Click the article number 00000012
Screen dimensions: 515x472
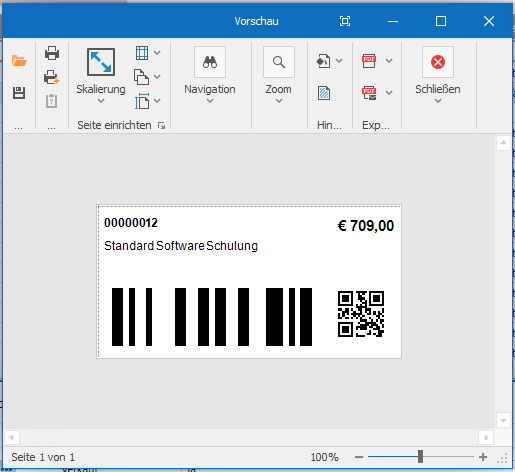(131, 223)
